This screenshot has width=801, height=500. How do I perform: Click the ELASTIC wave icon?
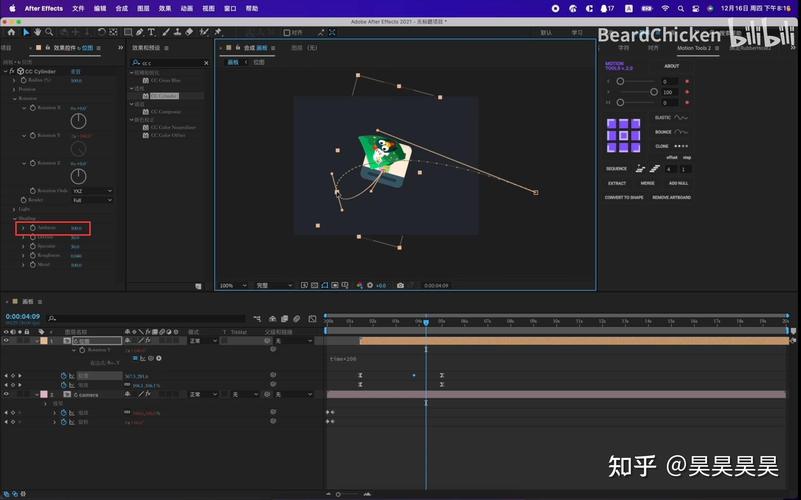point(681,117)
